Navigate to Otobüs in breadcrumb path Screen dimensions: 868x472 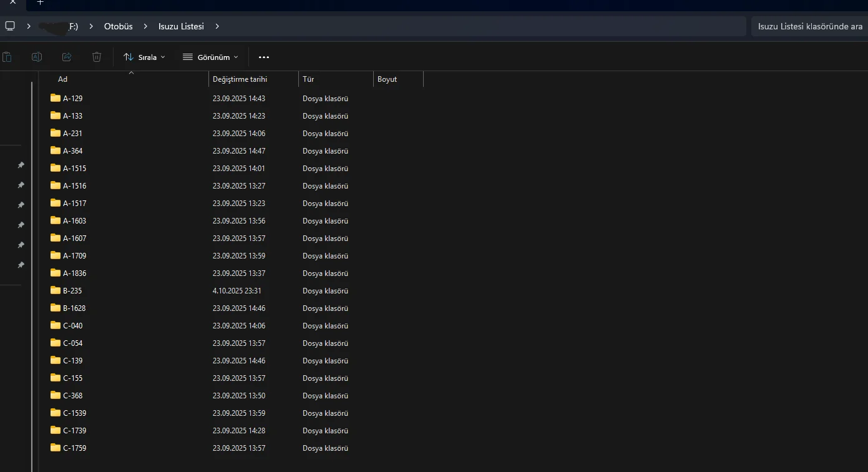pyautogui.click(x=119, y=26)
